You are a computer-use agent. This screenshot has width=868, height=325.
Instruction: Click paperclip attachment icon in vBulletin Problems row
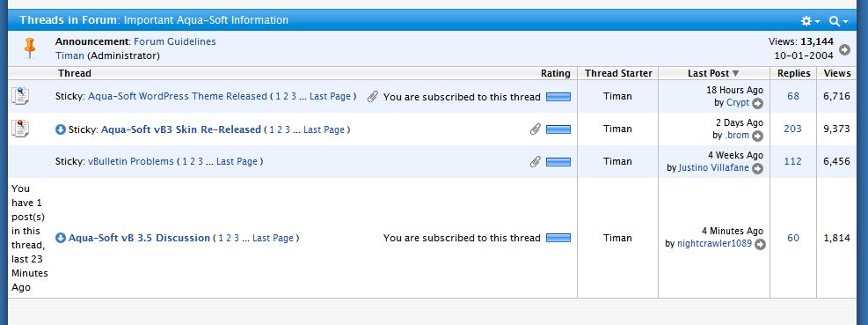point(535,162)
